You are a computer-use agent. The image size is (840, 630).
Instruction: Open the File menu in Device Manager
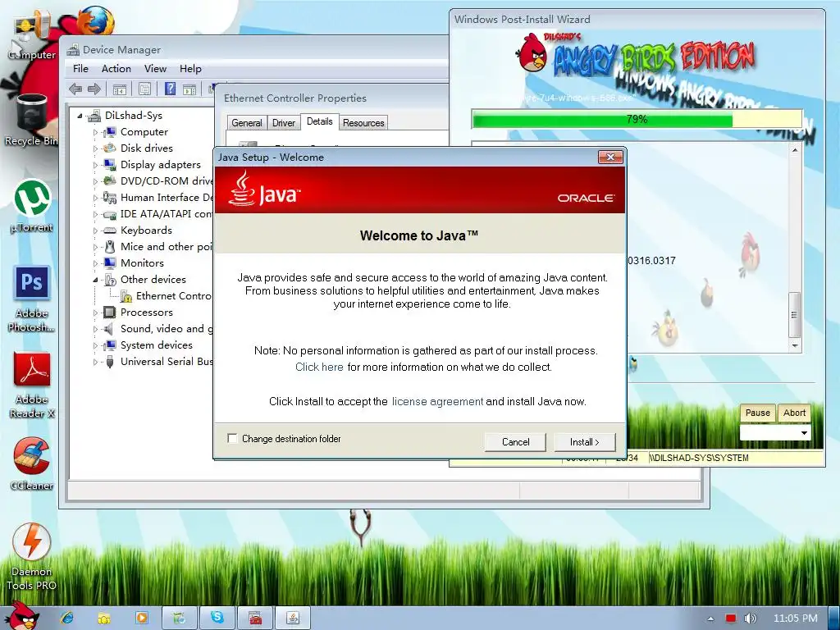coord(80,69)
